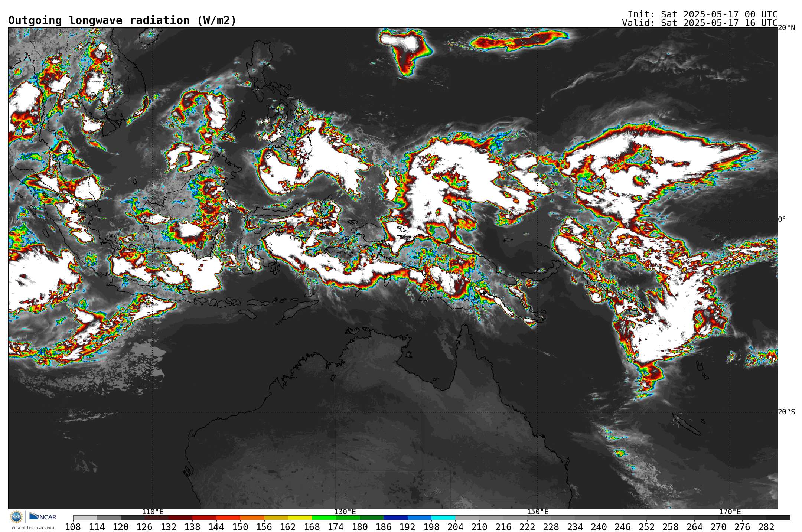
Task: Click the colorbar value 156
Action: 264,527
